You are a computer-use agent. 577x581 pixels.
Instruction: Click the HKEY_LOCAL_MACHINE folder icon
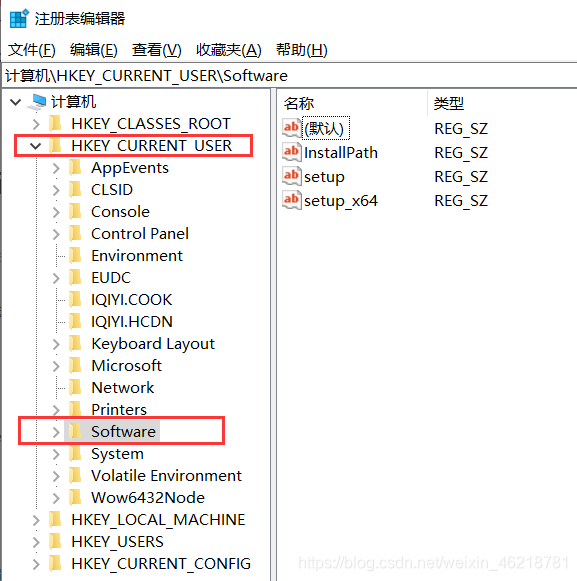[x=56, y=519]
